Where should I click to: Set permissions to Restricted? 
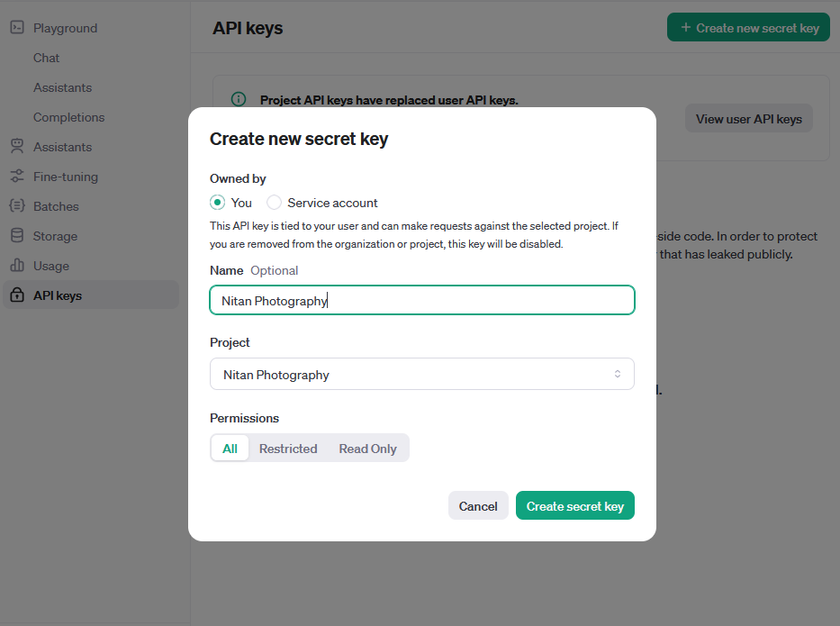[x=288, y=449]
